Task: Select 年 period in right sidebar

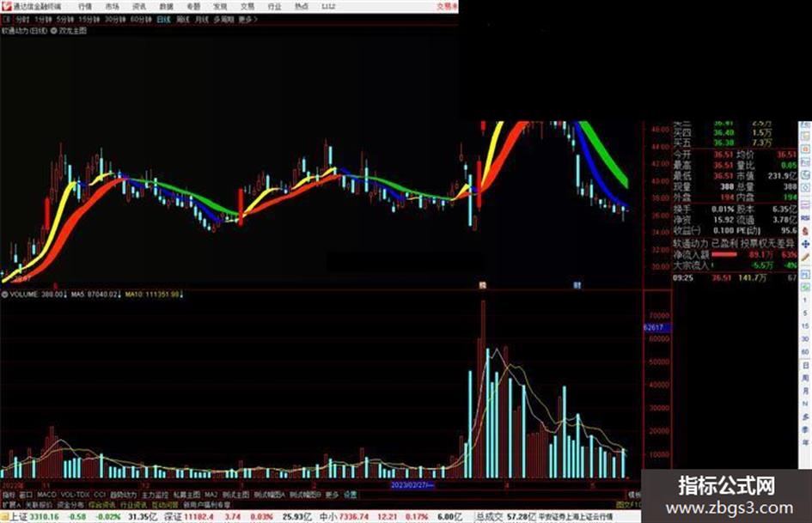Action: coord(805,443)
